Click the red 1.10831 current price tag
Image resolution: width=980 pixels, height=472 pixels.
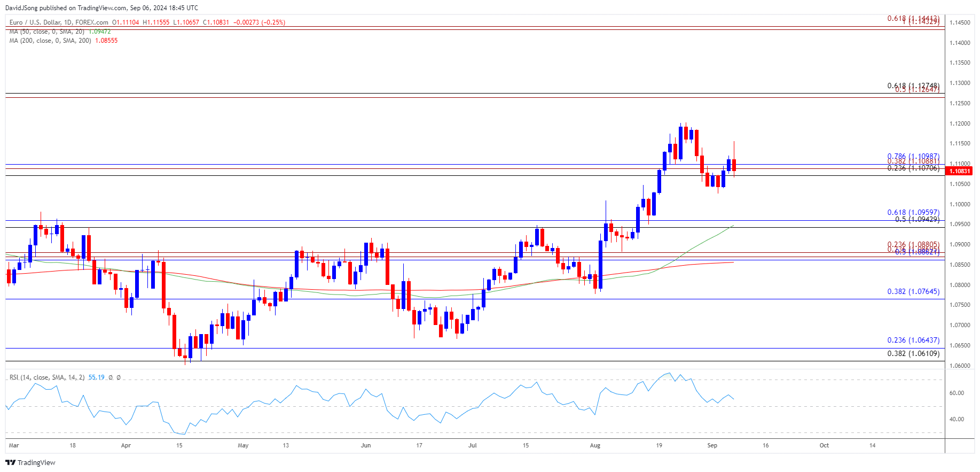click(959, 171)
